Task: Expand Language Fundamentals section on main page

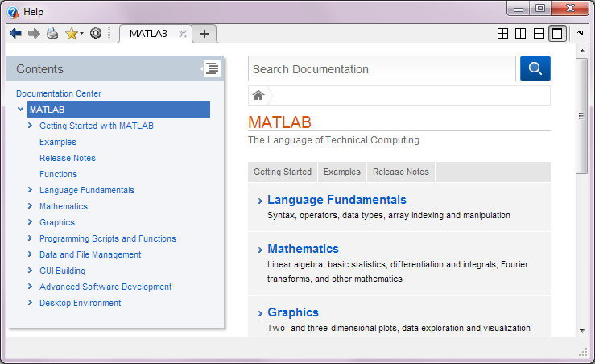Action: [x=260, y=201]
